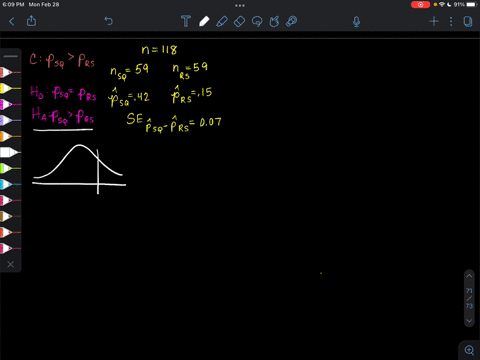Screen dimensions: 480x360
Task: Open the page manager view
Action: 468,22
